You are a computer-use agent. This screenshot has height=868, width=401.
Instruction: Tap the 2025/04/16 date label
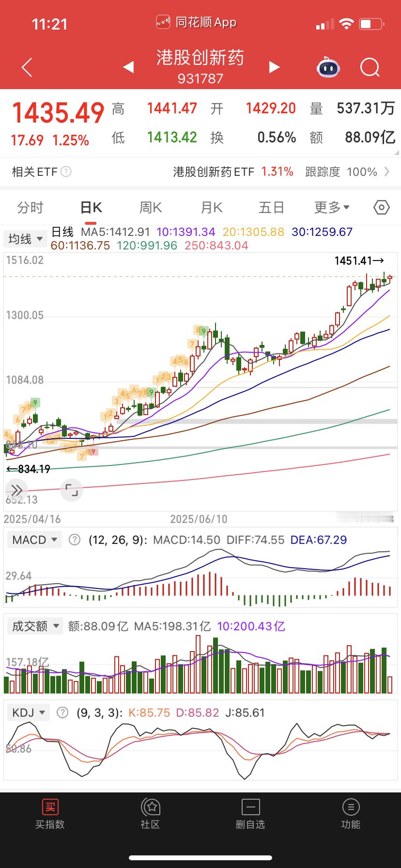(x=32, y=519)
